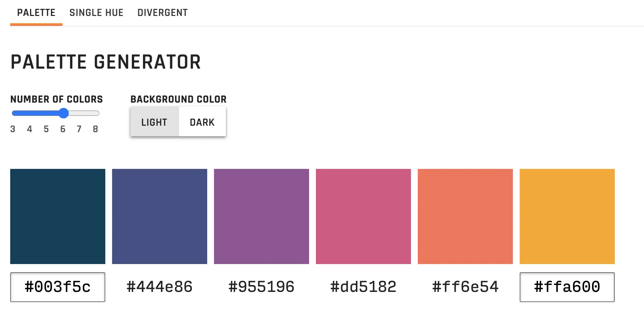Click the #955196 hex code text
Viewport: 644px width, 314px height.
(261, 286)
